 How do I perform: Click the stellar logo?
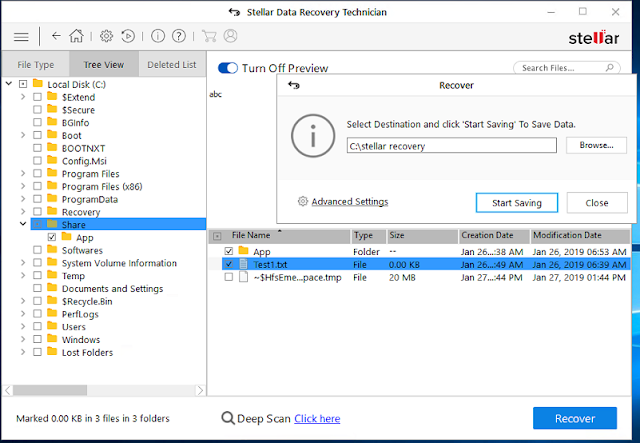point(593,38)
